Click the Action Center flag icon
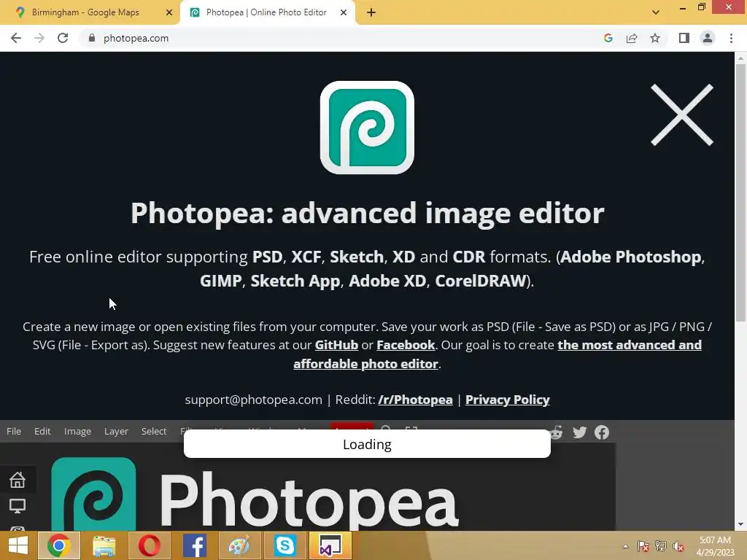Viewport: 747px width, 560px height. [x=643, y=546]
